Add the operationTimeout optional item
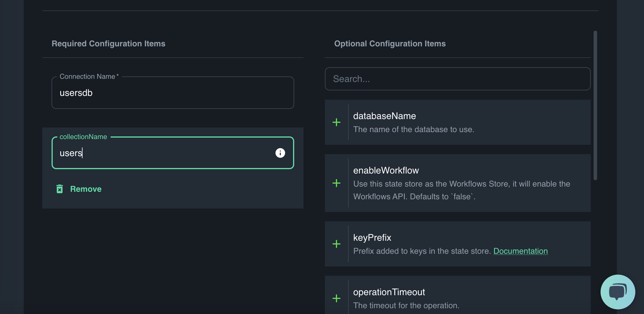 click(336, 298)
